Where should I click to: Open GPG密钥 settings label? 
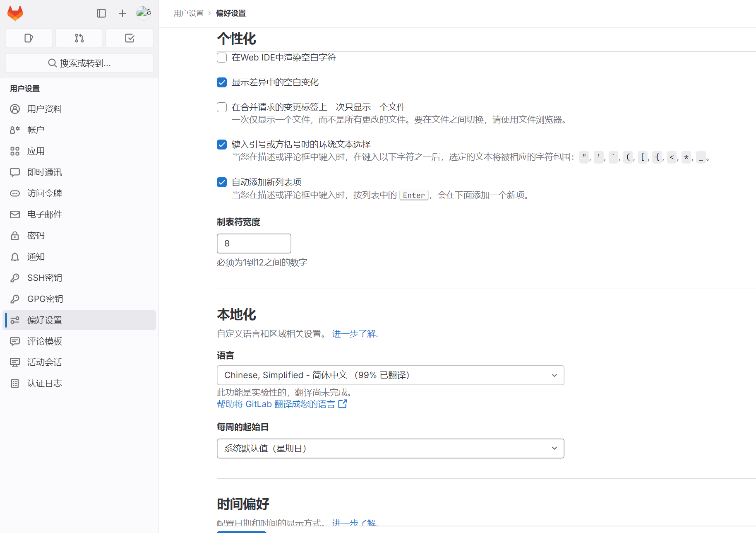45,299
